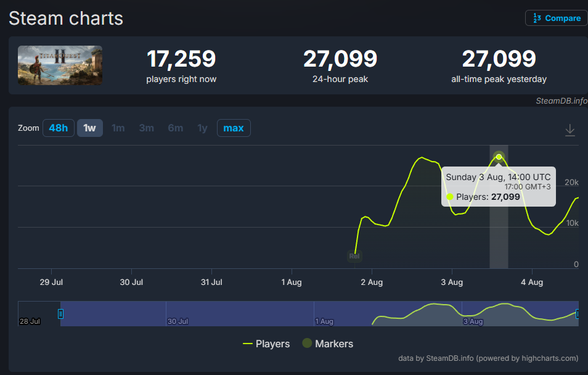Select the 1w zoom range
Viewport: 588px width, 375px height.
[x=89, y=128]
